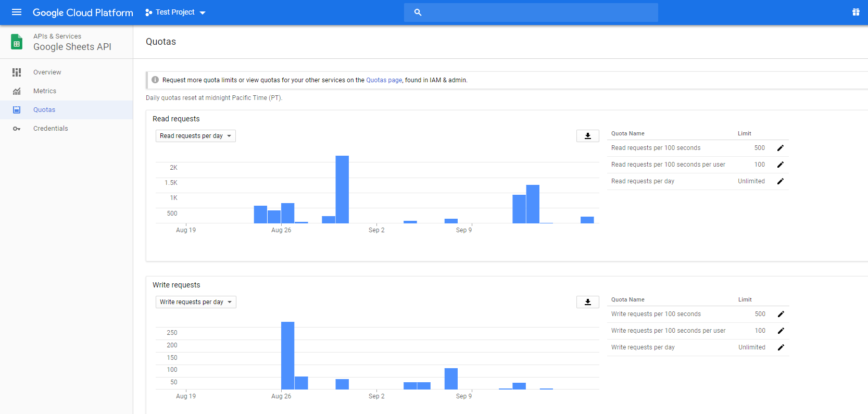Expand the Test Project selector
Screen dimensions: 868x414
(175, 12)
